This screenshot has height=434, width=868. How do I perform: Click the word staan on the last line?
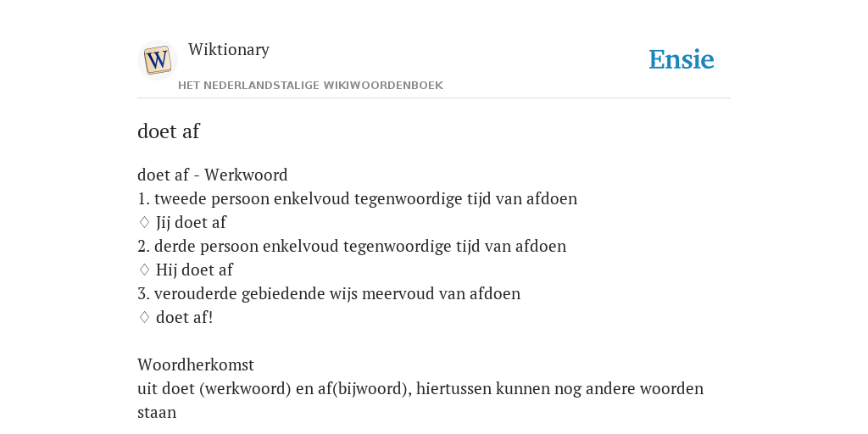tap(157, 413)
